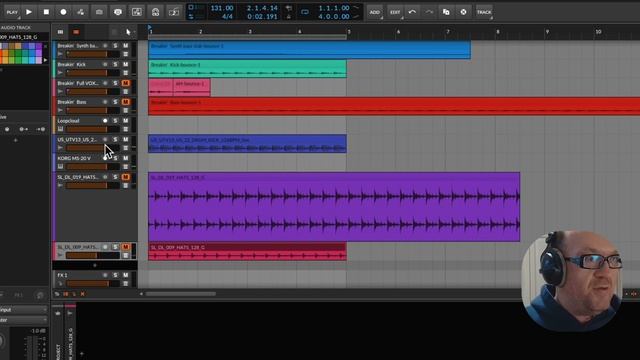Toggle the punch in/out icon
The width and height of the screenshot is (640, 360).
[174, 12]
